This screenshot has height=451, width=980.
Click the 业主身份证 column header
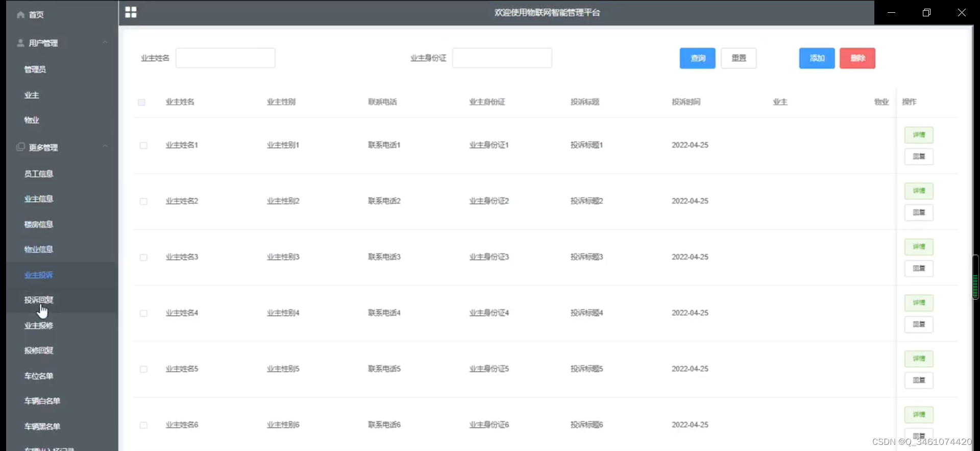[487, 102]
